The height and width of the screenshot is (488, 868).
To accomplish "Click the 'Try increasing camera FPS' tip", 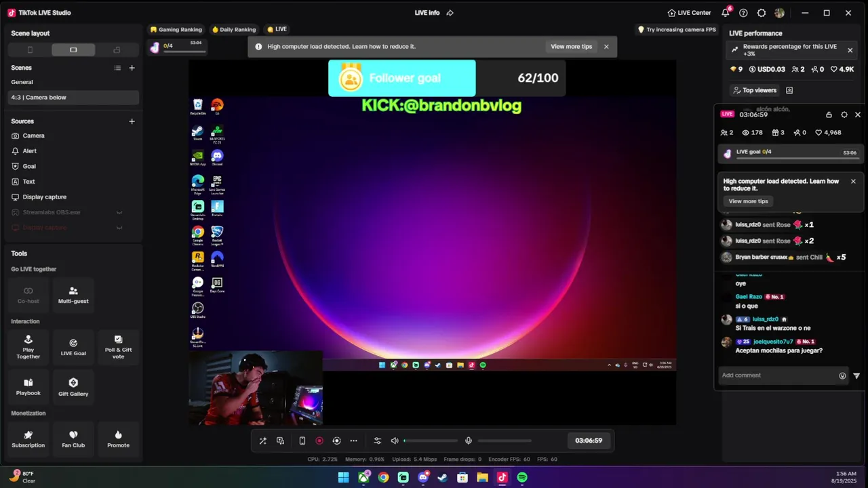I will tap(677, 30).
